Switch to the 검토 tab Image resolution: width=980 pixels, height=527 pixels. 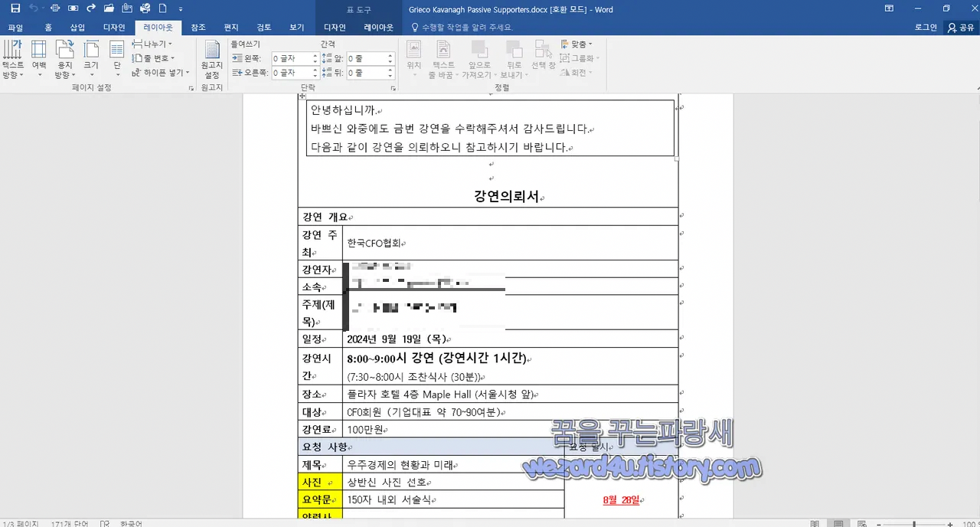(x=264, y=28)
